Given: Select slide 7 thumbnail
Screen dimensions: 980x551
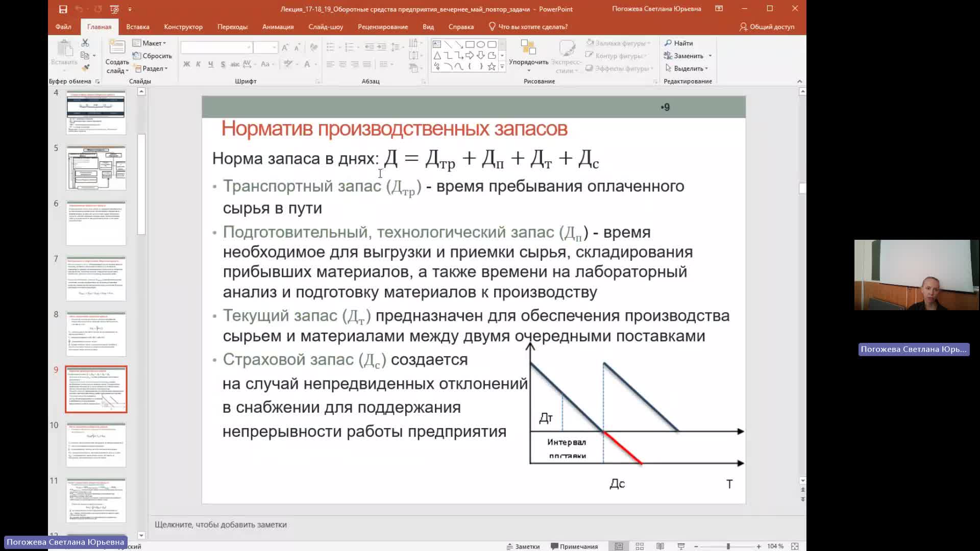Looking at the screenshot, I should point(96,279).
